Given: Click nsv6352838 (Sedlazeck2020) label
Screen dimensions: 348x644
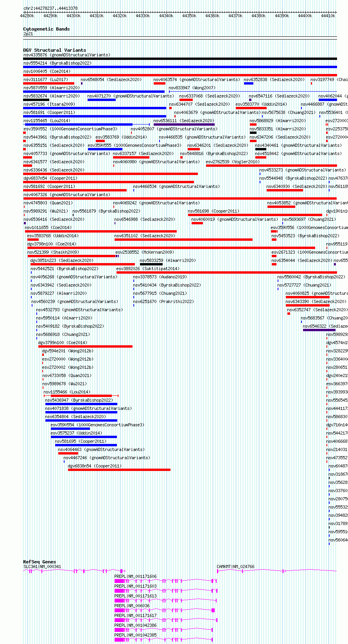Looking at the screenshot, I should coord(274,79).
